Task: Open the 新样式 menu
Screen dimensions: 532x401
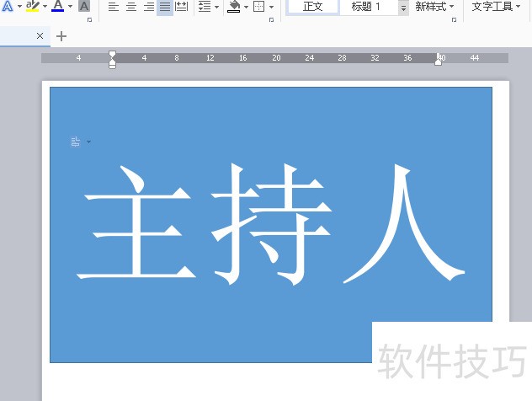Action: 434,7
